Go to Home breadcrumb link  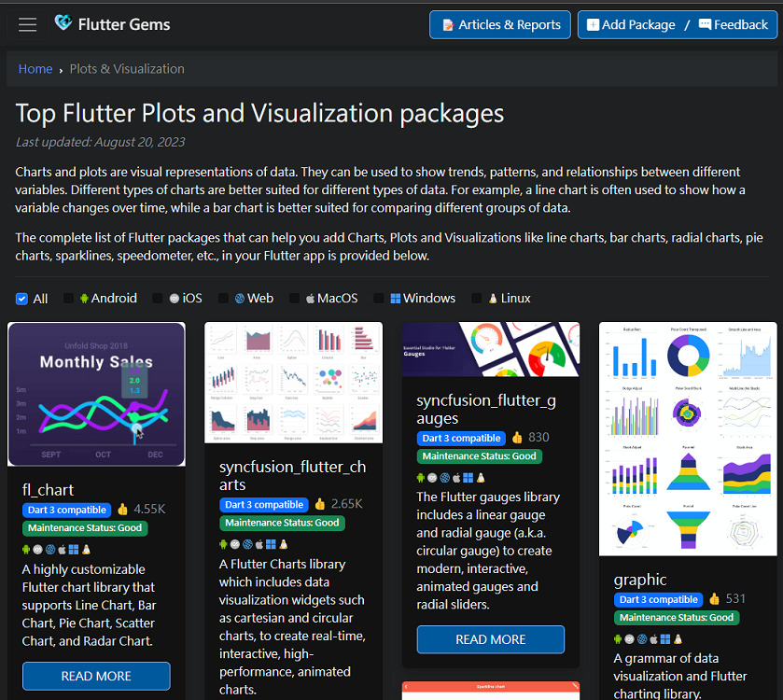35,69
